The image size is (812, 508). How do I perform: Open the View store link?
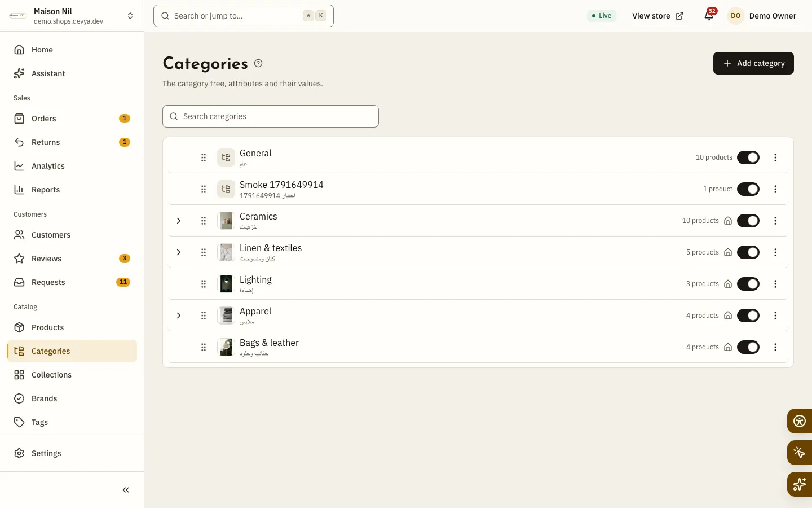(x=657, y=16)
